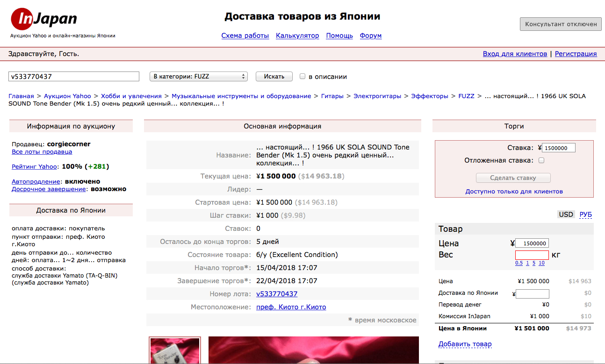Open the Регистрация link

[x=576, y=54]
